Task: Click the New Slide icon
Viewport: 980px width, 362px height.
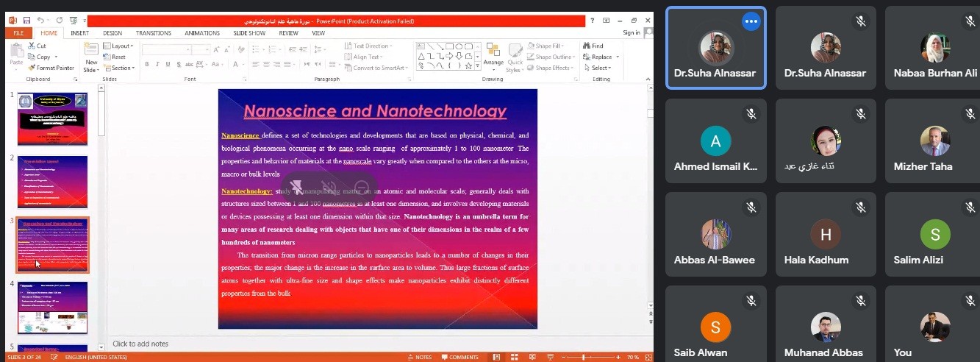Action: [x=91, y=49]
